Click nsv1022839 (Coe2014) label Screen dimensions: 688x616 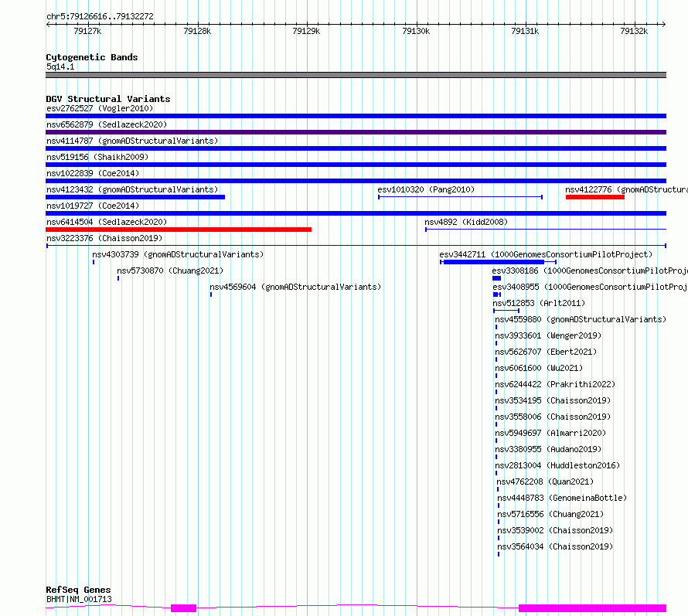[x=93, y=173]
